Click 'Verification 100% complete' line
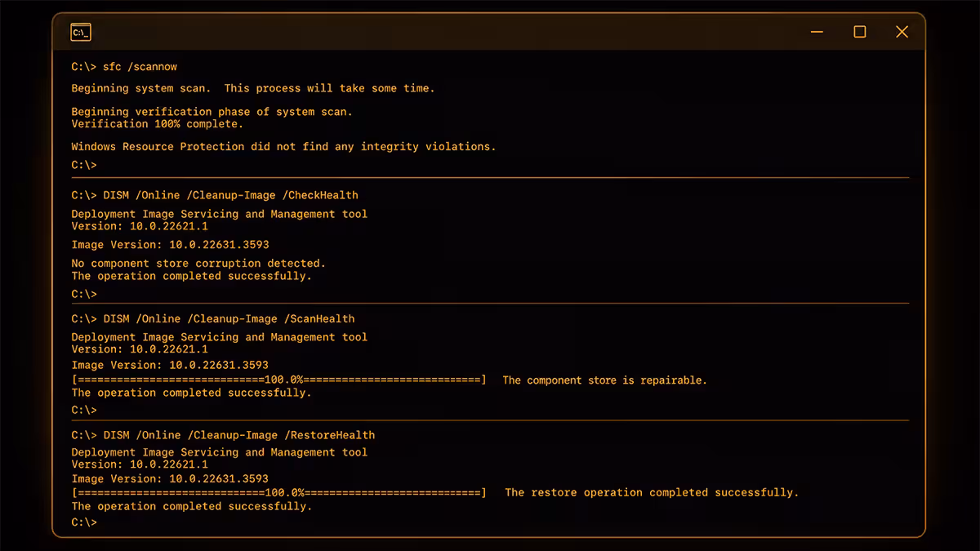This screenshot has width=980, height=551. coord(157,125)
